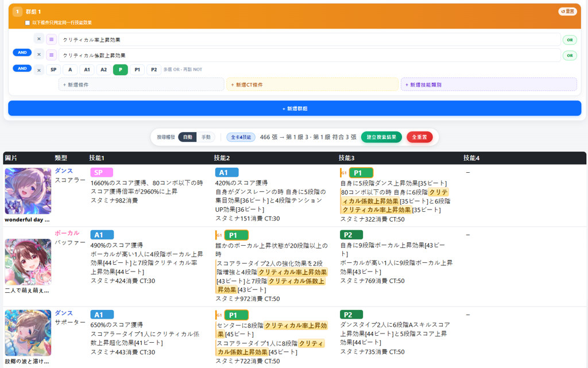588x368 pixels.
Task: Toggle the AND badge before the skill type row
Action: 22,68
